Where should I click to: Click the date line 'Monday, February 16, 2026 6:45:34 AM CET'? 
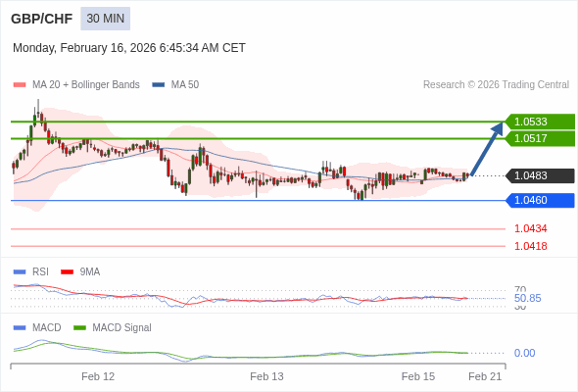129,48
